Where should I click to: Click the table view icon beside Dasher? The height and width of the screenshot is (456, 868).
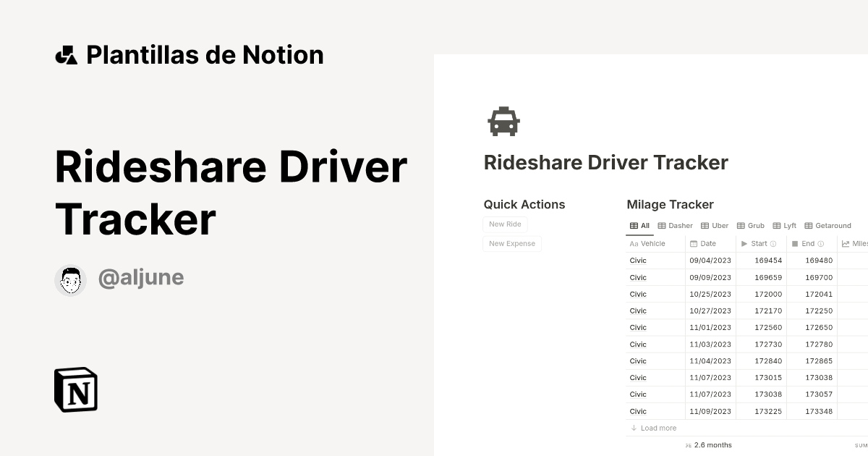[x=662, y=225]
